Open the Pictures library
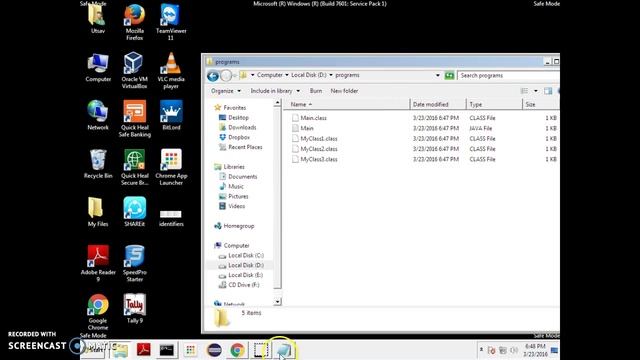The height and width of the screenshot is (360, 640). point(238,196)
